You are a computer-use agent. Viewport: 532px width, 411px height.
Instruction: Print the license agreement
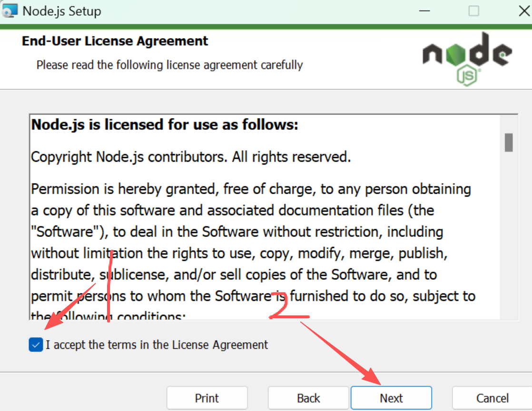pos(207,398)
